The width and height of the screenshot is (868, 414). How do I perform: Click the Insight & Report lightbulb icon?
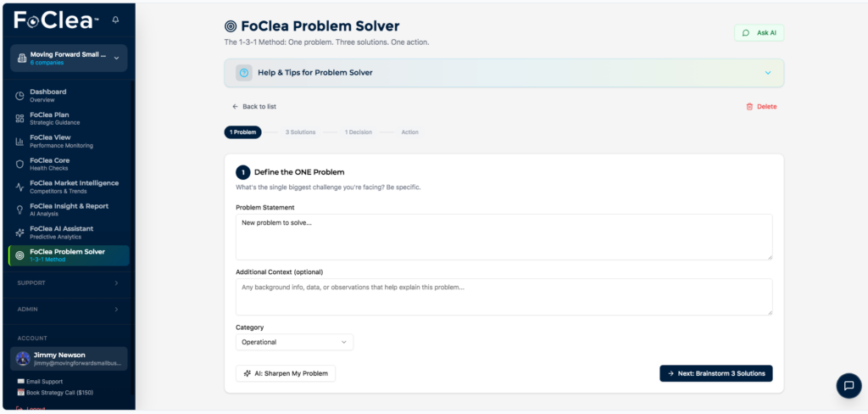(x=19, y=210)
